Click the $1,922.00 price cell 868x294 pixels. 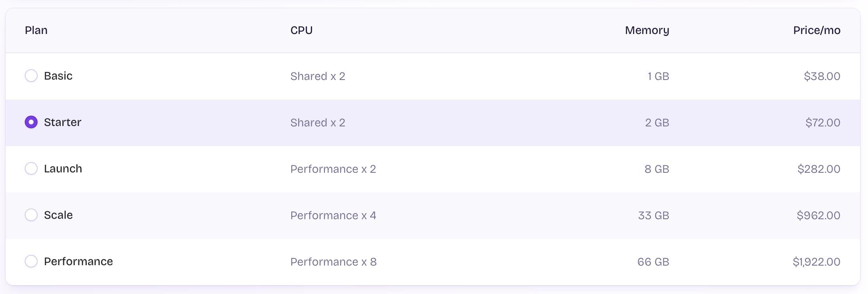click(816, 262)
